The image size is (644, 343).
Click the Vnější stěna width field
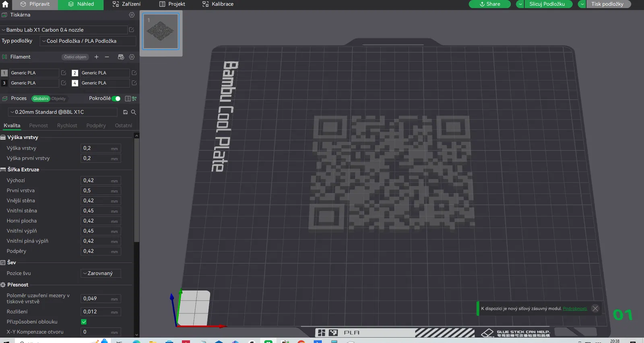coord(101,201)
